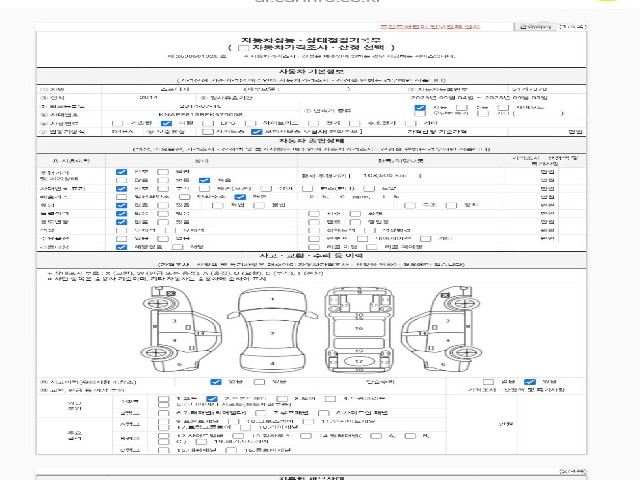Tick the price survey checkbox in the report title
The width and height of the screenshot is (640, 480).
point(244,48)
